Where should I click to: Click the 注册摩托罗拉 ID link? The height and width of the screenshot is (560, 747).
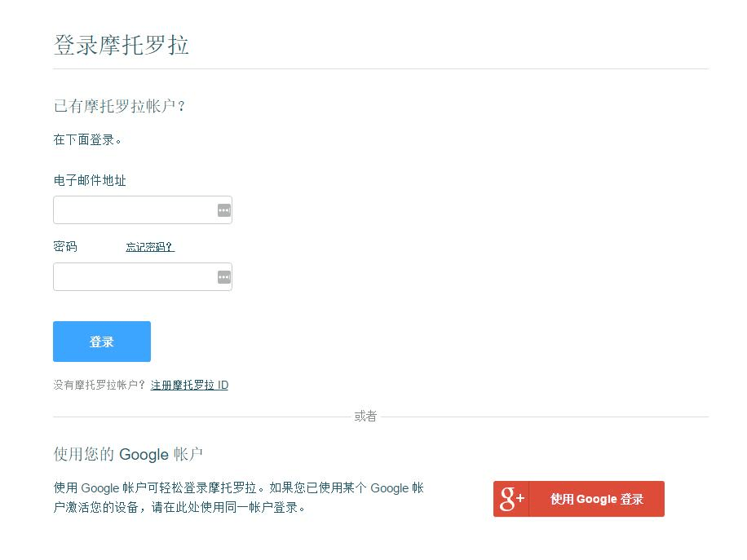(x=189, y=385)
